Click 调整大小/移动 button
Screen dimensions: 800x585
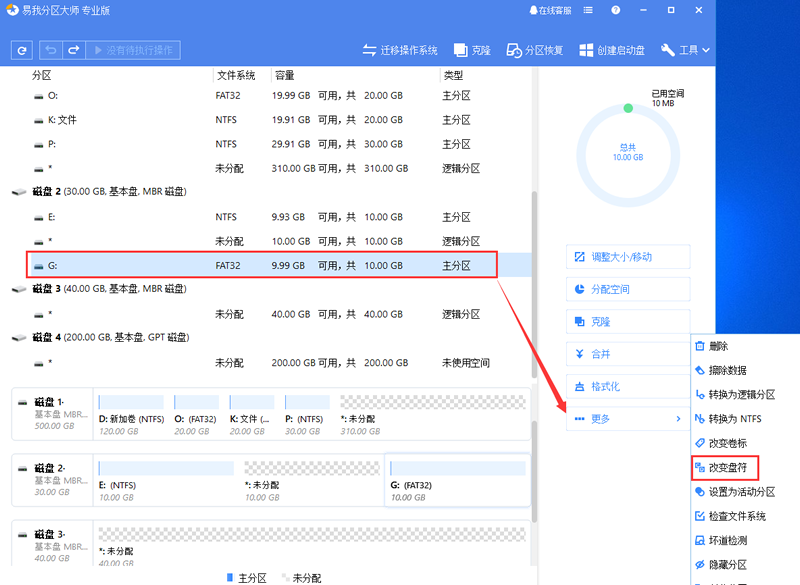[628, 257]
